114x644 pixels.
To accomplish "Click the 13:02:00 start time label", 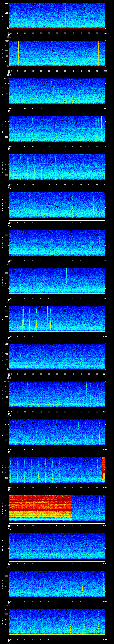I will (9, 71).
